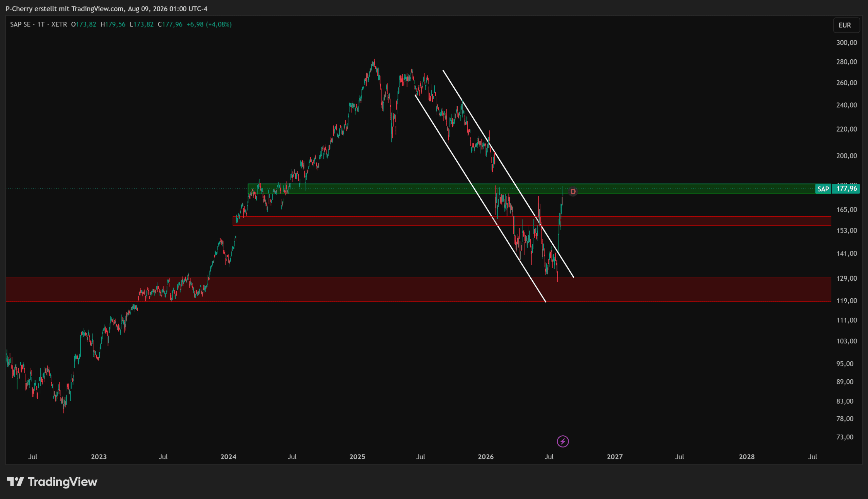Click the high value H179,56
The width and height of the screenshot is (868, 499).
[x=113, y=24]
